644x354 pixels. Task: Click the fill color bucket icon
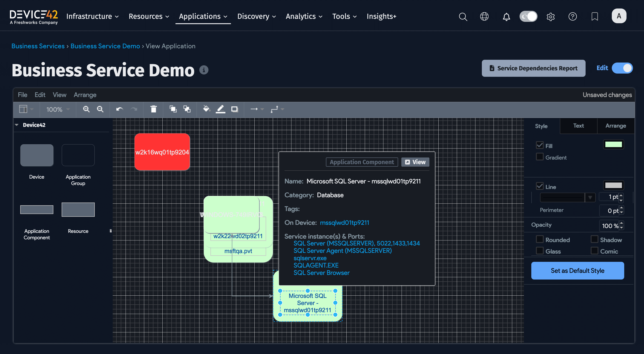[x=206, y=109]
